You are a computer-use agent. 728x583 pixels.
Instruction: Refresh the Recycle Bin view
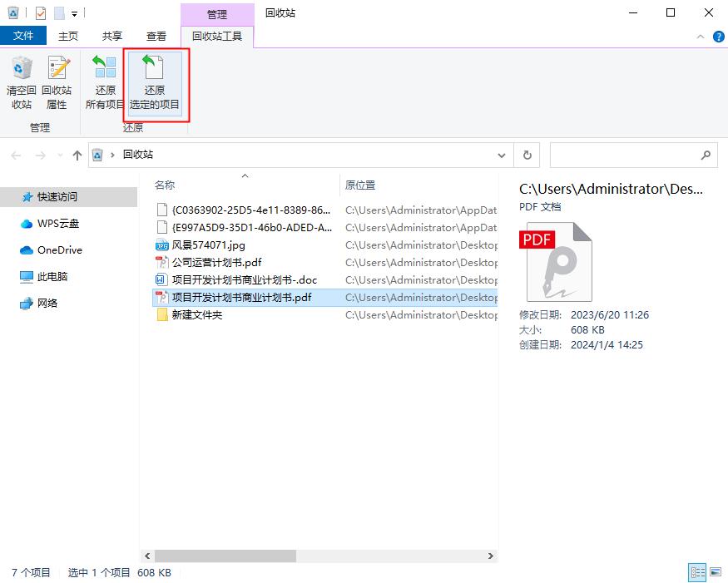[527, 155]
